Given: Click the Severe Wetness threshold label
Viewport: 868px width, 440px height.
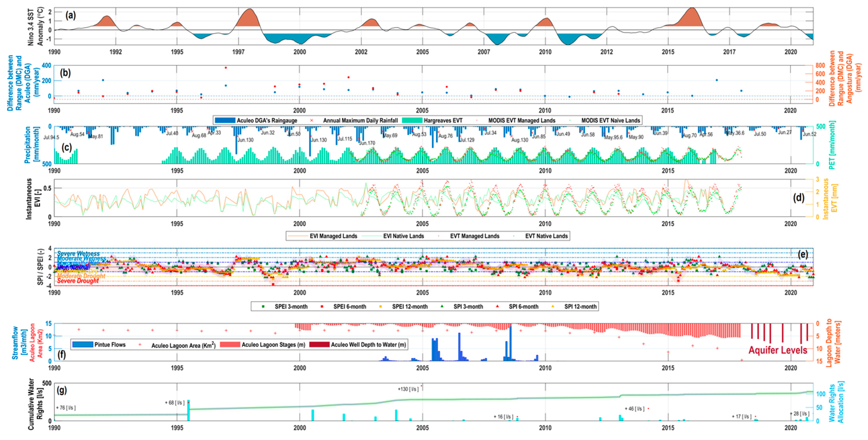Looking at the screenshot, I should (x=79, y=254).
